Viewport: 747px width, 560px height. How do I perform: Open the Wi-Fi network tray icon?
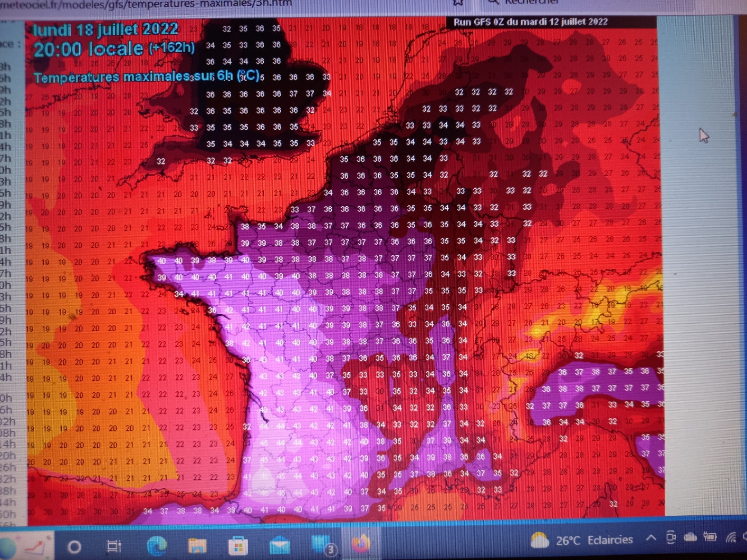[x=731, y=537]
